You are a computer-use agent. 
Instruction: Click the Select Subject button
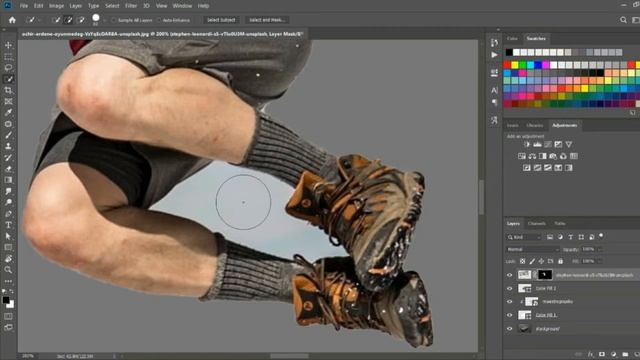221,20
